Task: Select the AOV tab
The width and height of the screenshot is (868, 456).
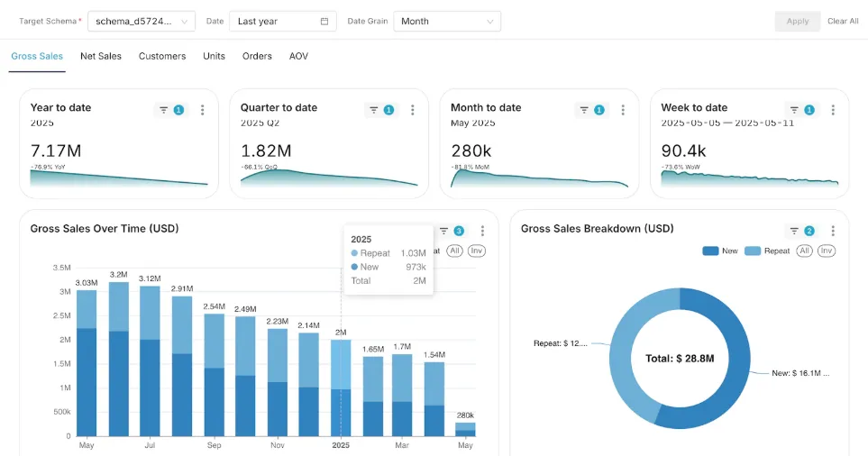Action: click(x=298, y=56)
